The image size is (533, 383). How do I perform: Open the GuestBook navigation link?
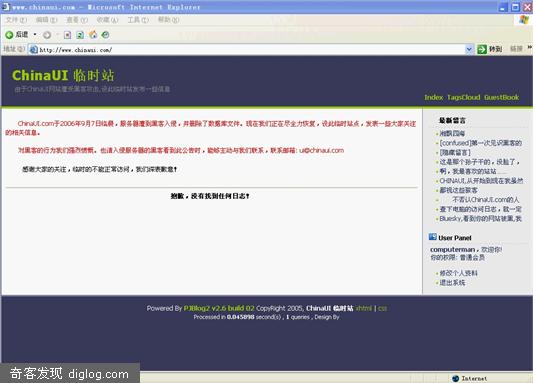tap(501, 97)
